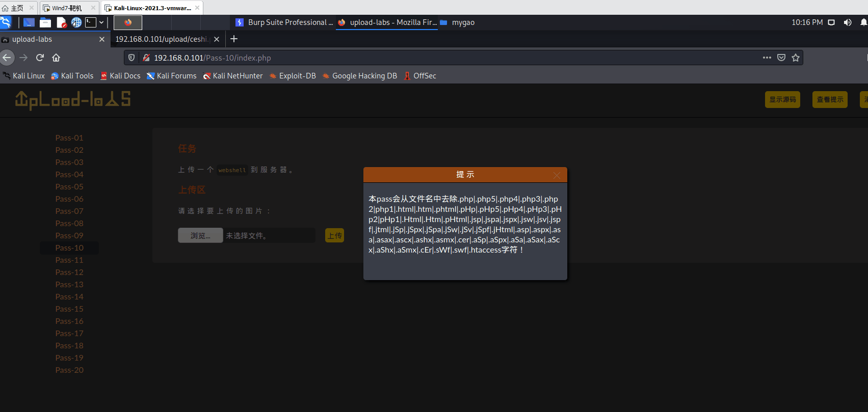This screenshot has width=868, height=412.
Task: Switch to 192.168.0.101/upload/ceshi tab
Action: 162,39
